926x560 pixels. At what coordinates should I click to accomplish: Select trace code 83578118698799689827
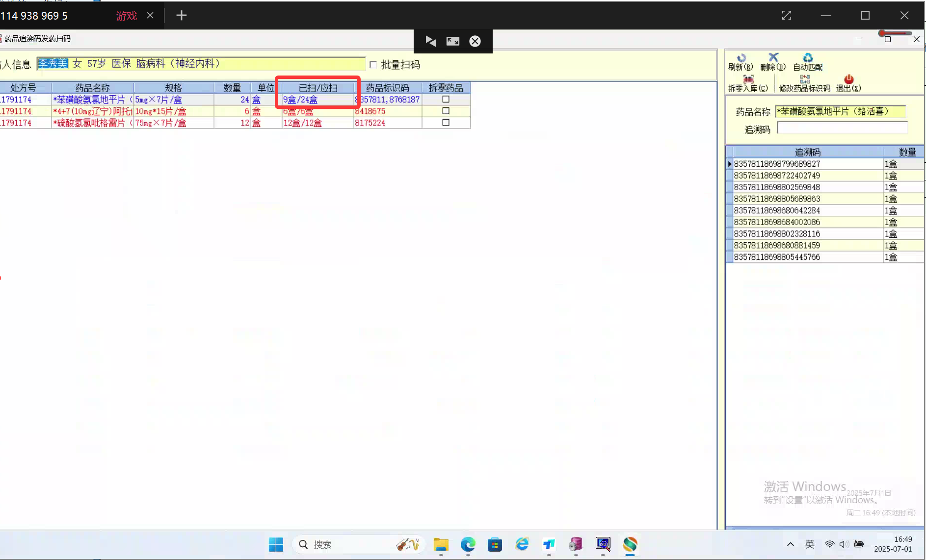(x=808, y=164)
